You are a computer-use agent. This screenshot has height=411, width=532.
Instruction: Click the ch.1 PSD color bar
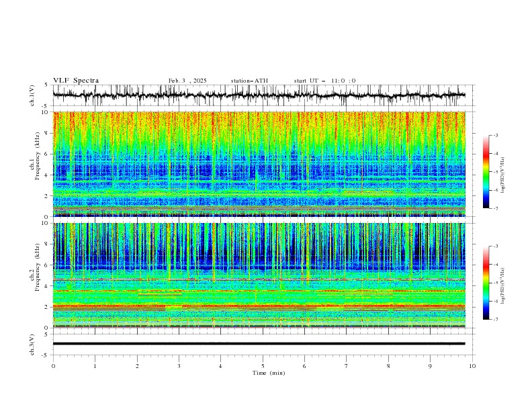click(x=486, y=172)
